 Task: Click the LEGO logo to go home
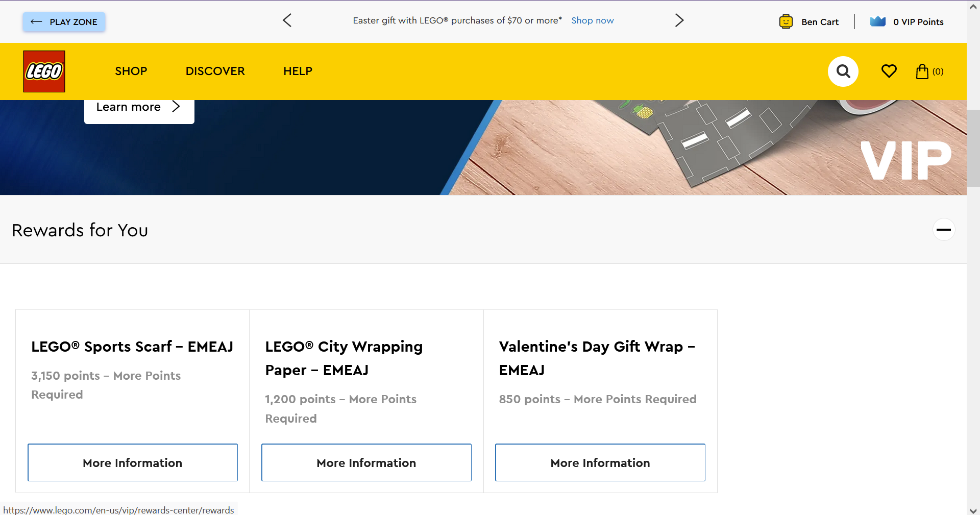click(x=43, y=71)
